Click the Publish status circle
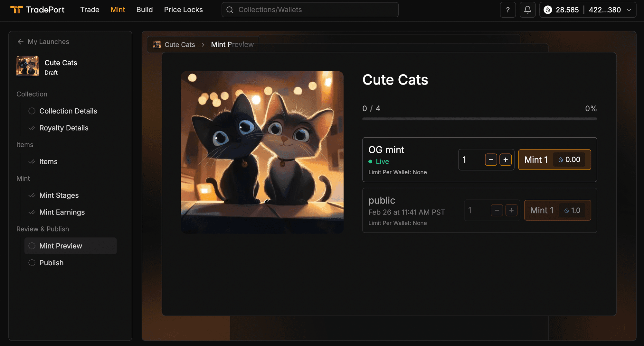This screenshot has width=644, height=346. [32, 263]
